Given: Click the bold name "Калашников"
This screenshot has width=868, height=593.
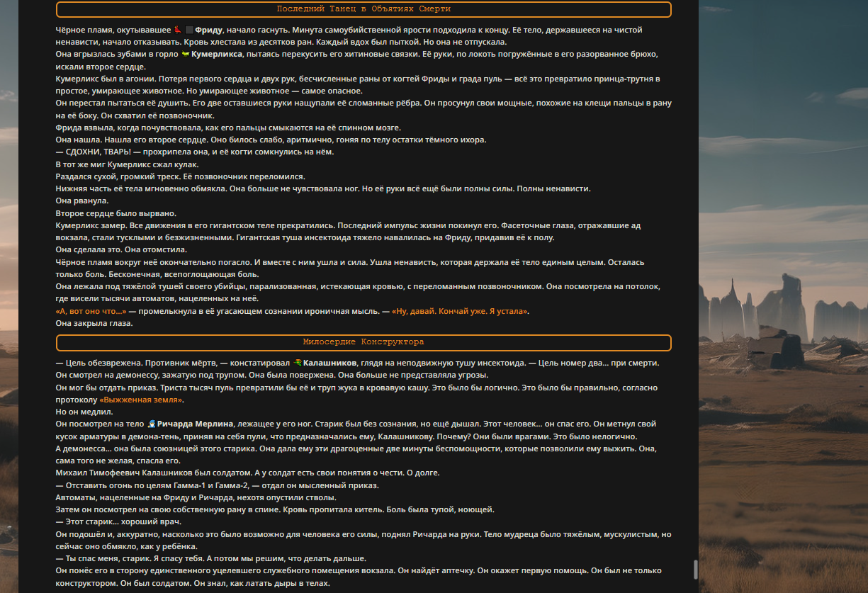Looking at the screenshot, I should click(330, 363).
